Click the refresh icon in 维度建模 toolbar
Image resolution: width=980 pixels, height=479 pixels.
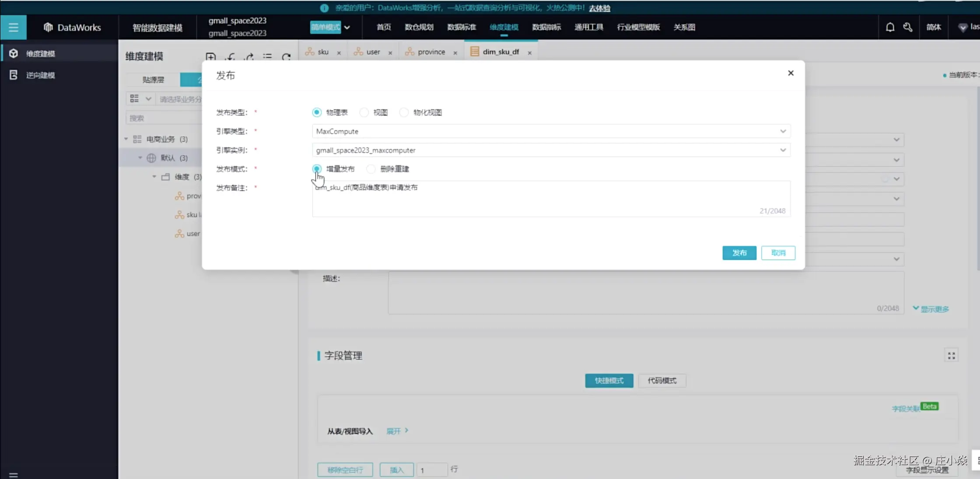286,57
